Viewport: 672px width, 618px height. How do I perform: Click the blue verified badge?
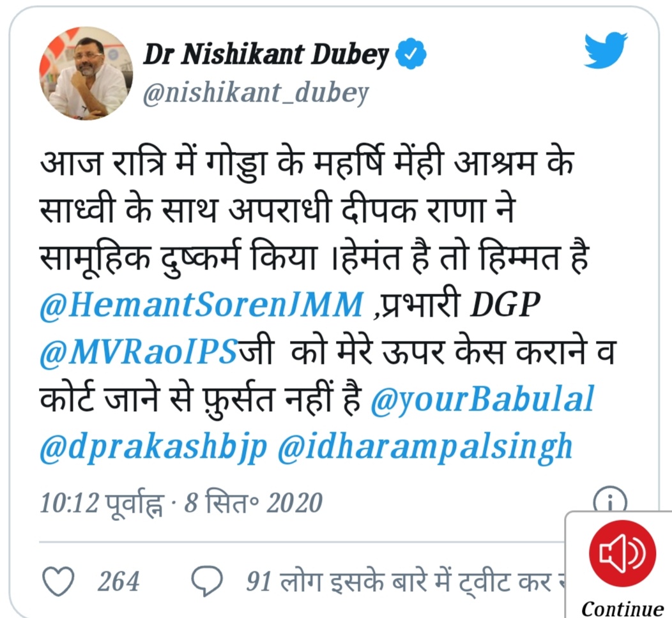click(x=410, y=54)
